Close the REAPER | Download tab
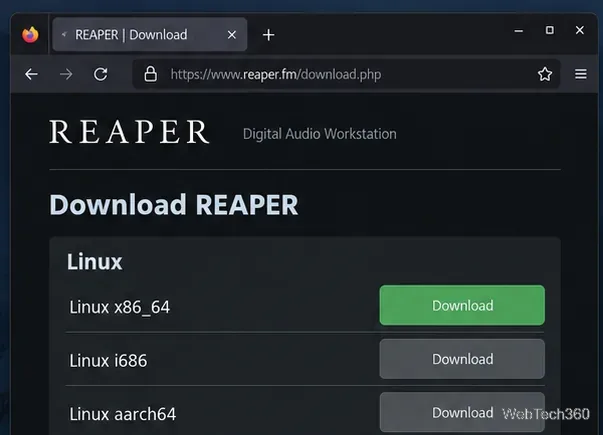 (x=232, y=35)
